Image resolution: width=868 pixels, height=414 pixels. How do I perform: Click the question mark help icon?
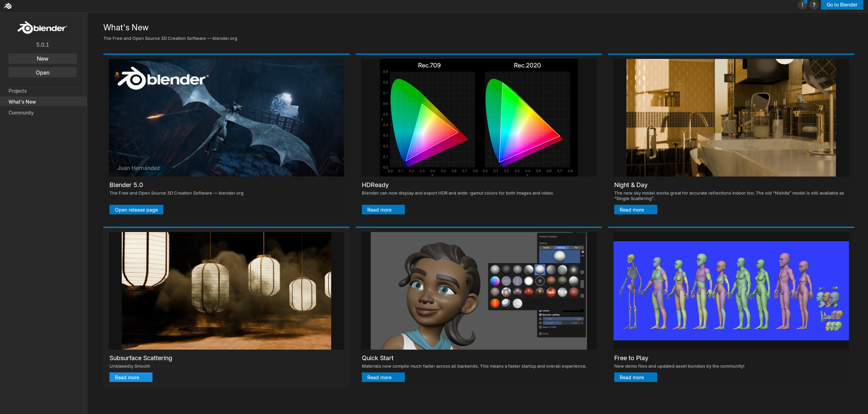[814, 5]
